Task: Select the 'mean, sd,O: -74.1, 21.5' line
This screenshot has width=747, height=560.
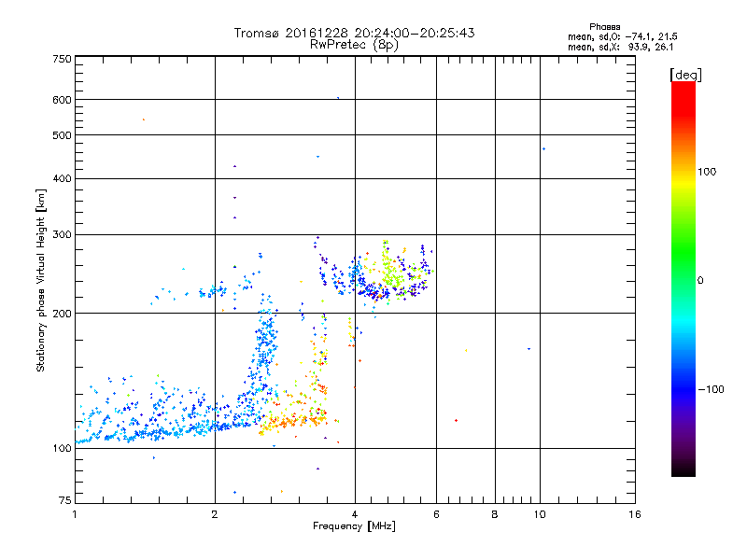Action: pyautogui.click(x=622, y=36)
